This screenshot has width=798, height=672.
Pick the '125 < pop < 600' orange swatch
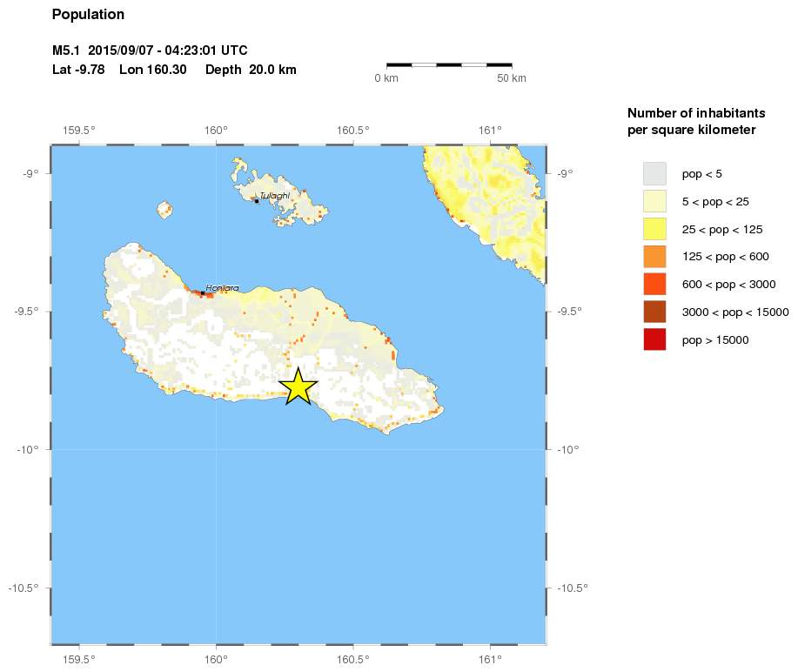[x=654, y=257]
